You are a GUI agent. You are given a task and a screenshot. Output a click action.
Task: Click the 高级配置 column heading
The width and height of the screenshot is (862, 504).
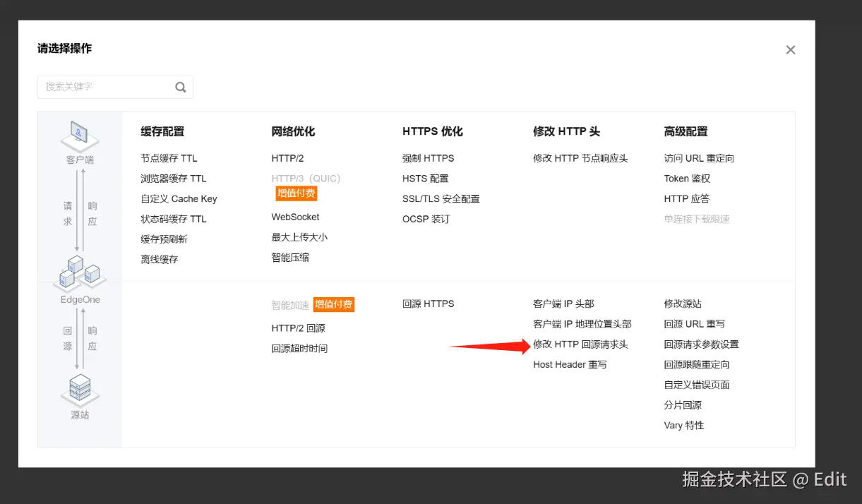686,131
